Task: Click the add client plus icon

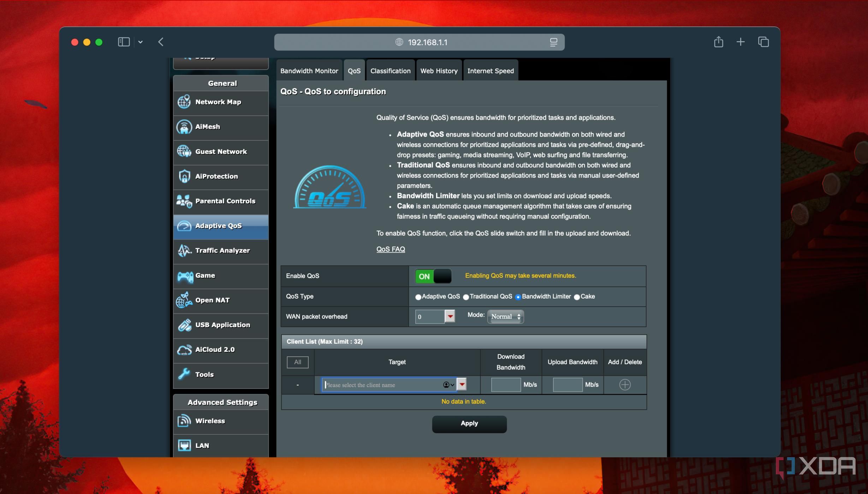Action: 625,385
